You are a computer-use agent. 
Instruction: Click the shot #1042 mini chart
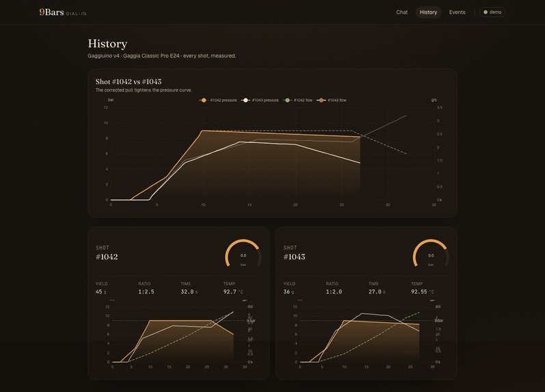[x=178, y=334]
